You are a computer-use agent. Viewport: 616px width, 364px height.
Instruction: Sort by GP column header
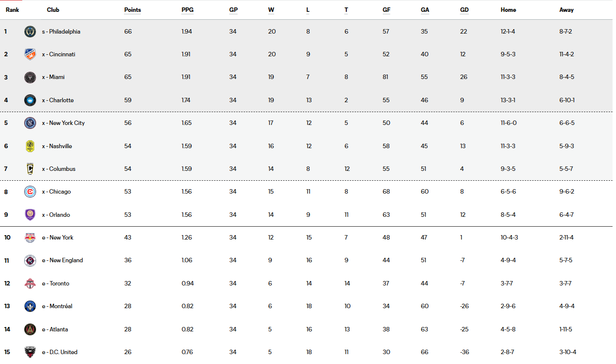[x=233, y=10]
